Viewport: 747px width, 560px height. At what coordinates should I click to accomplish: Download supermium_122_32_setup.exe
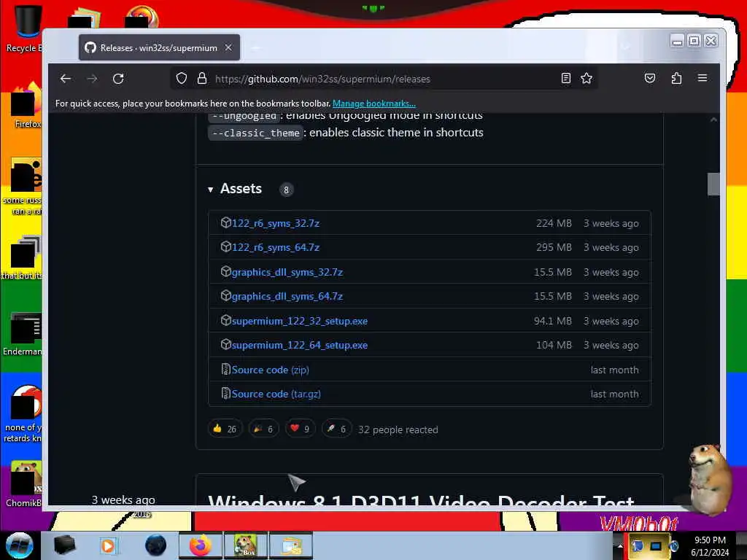coord(300,321)
